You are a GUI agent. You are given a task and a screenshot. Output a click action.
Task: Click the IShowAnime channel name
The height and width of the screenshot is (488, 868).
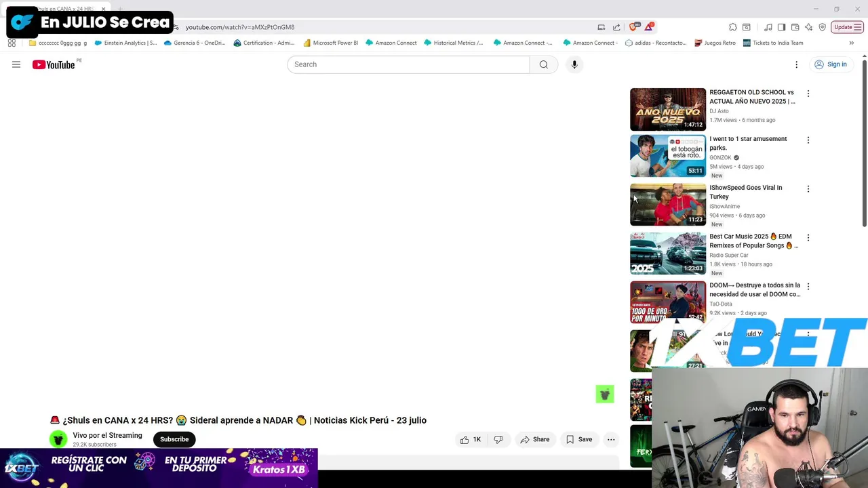pyautogui.click(x=724, y=207)
